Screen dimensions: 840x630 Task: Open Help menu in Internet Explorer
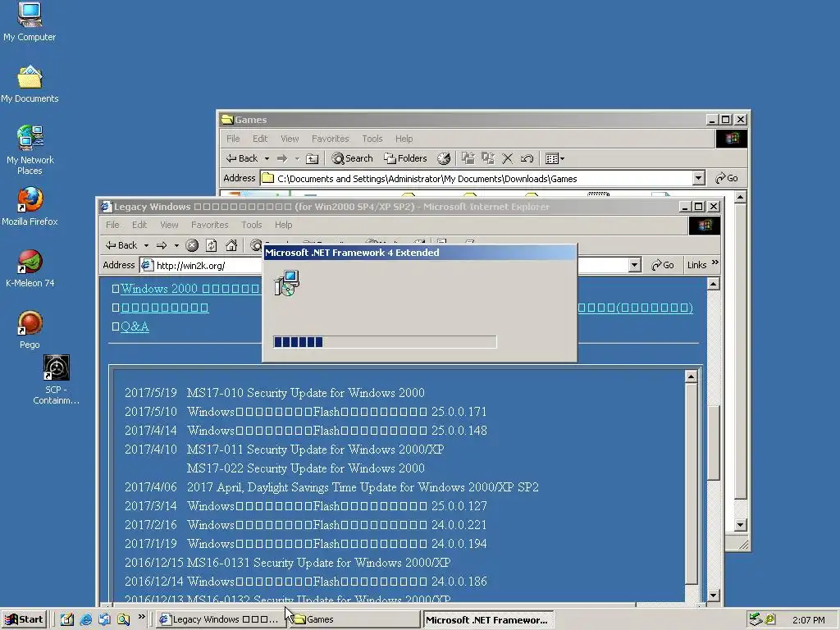(x=283, y=225)
